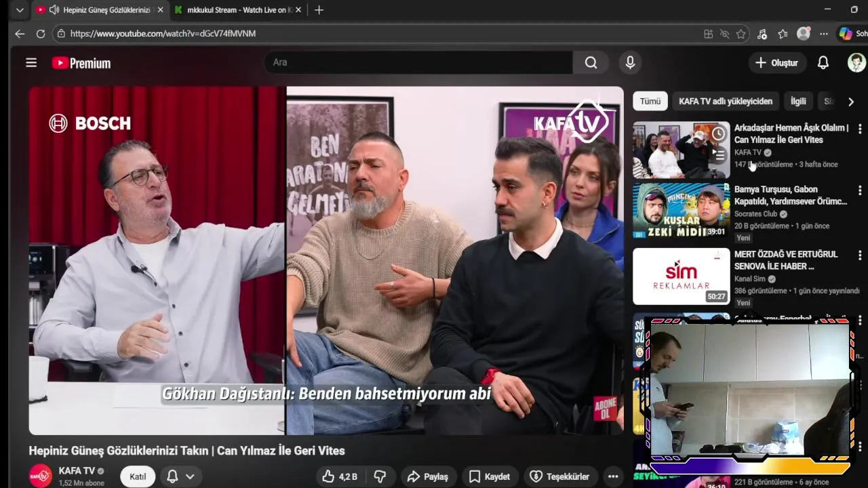Click the video player to pause

tap(326, 260)
